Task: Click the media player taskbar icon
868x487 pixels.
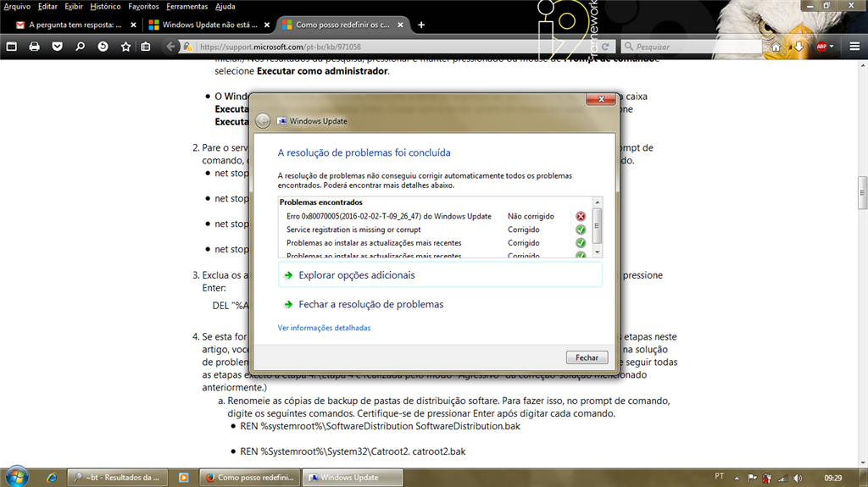Action: point(184,478)
